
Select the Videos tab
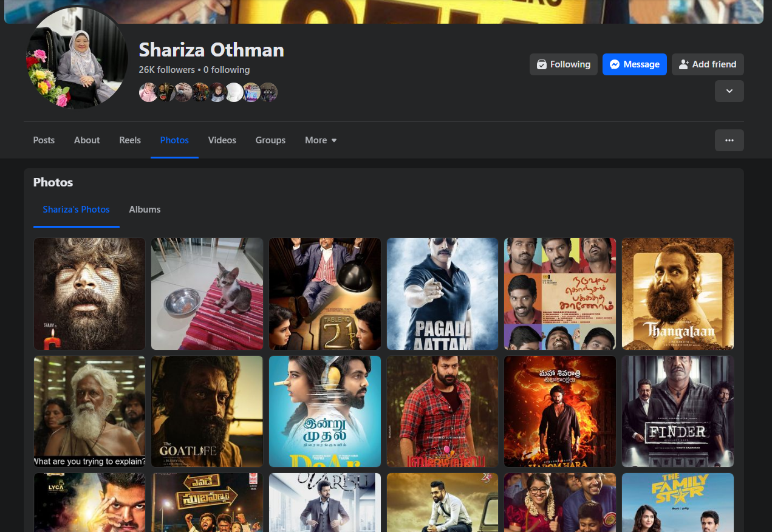point(222,140)
